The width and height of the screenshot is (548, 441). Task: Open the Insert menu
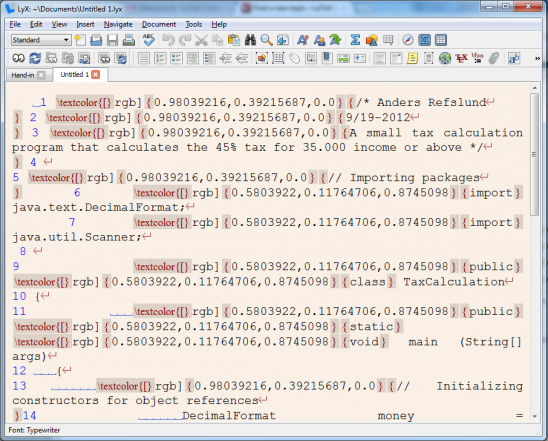[85, 24]
